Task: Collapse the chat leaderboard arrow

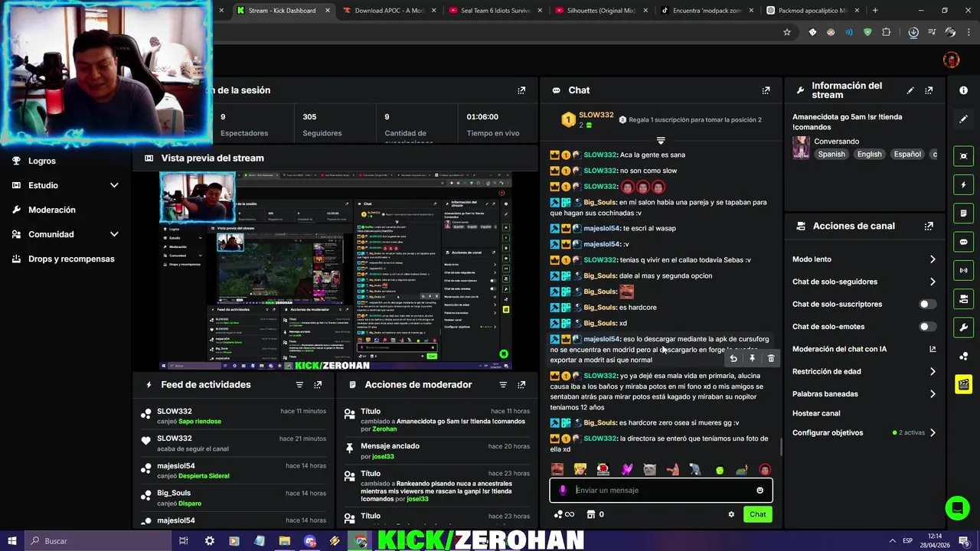Action: click(x=661, y=141)
